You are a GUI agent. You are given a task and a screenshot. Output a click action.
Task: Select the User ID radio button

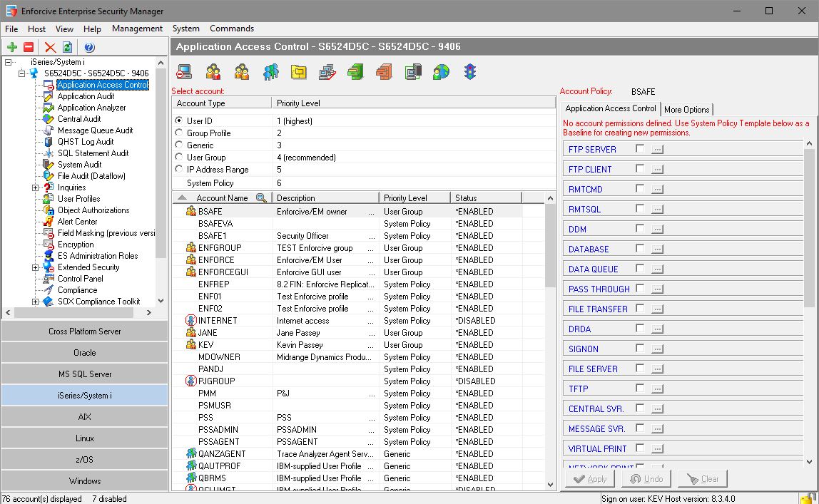[178, 120]
